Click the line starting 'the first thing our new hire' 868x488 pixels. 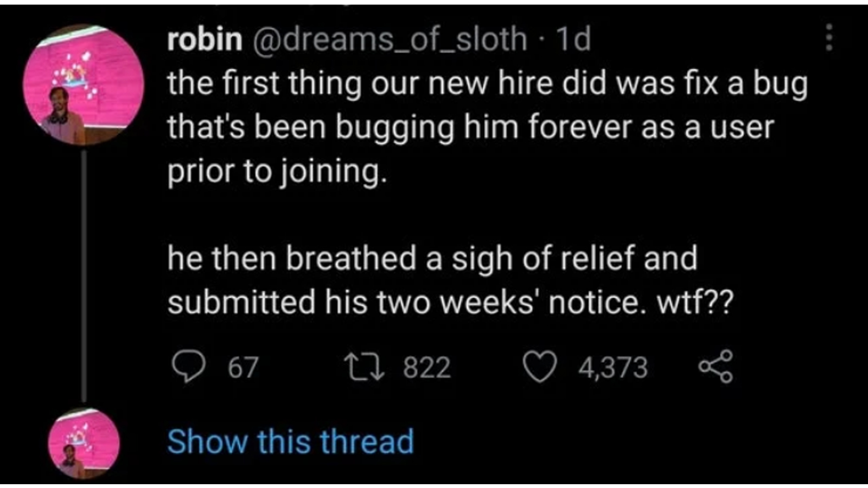(x=487, y=85)
